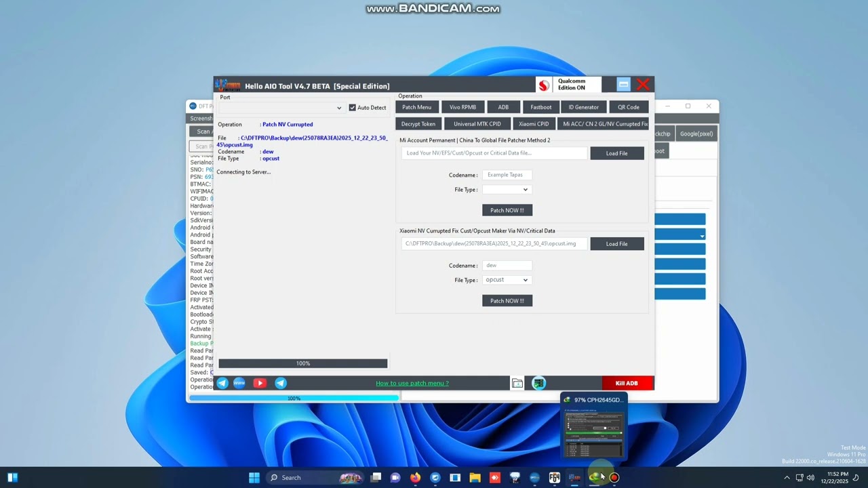Open the first Telegram icon in bottom bar

pos(222,383)
